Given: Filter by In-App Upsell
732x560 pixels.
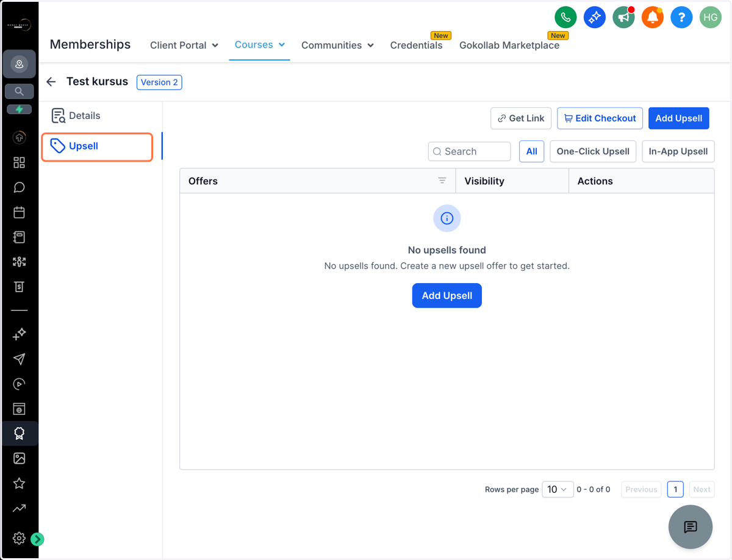Looking at the screenshot, I should [x=678, y=151].
